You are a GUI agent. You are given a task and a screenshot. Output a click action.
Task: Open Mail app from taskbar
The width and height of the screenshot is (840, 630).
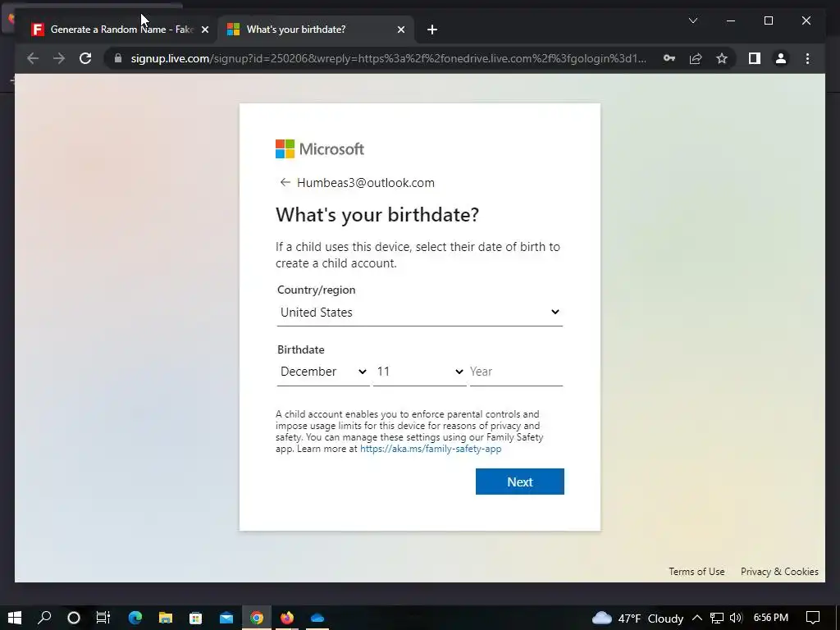click(x=226, y=618)
